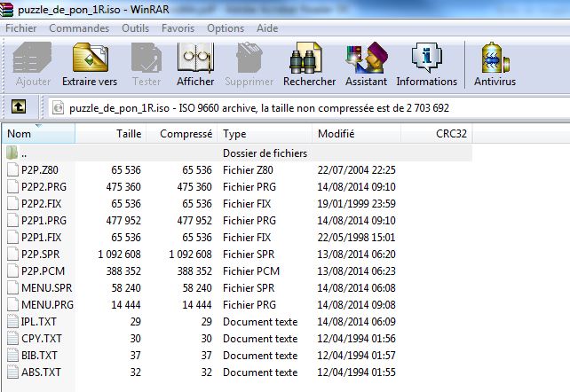The height and width of the screenshot is (392, 570).
Task: Click the 1 092 608 size of P2P.SPR
Action: point(119,255)
